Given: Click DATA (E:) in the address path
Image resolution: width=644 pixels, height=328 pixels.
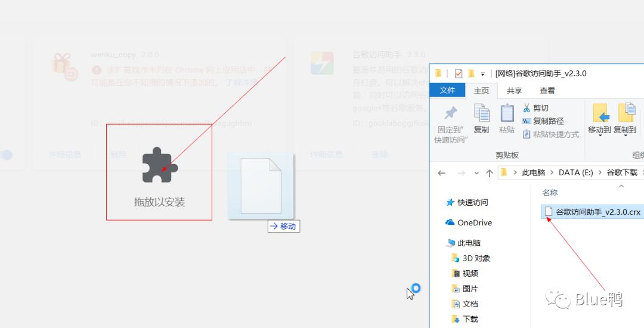Looking at the screenshot, I should pyautogui.click(x=576, y=172).
